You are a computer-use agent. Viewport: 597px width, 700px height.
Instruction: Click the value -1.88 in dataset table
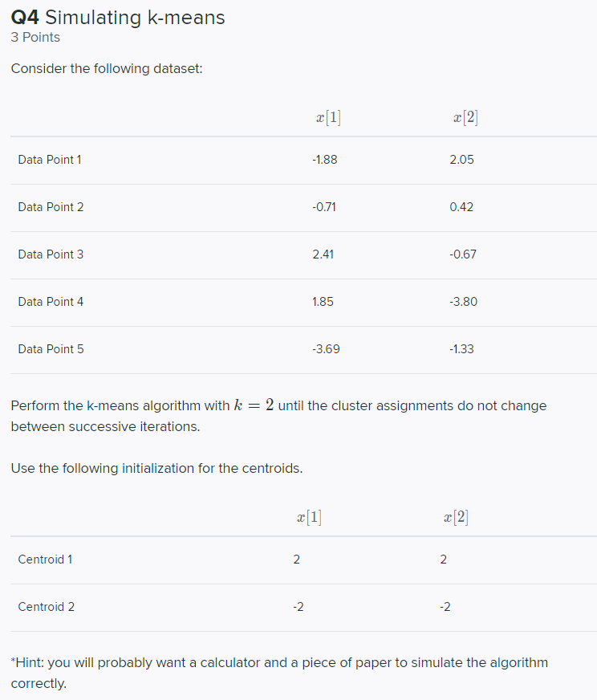[325, 160]
